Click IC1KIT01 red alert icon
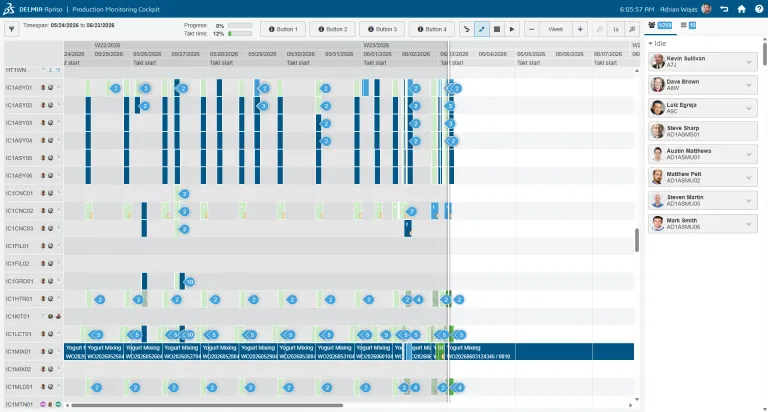The image size is (768, 412). coord(58,316)
